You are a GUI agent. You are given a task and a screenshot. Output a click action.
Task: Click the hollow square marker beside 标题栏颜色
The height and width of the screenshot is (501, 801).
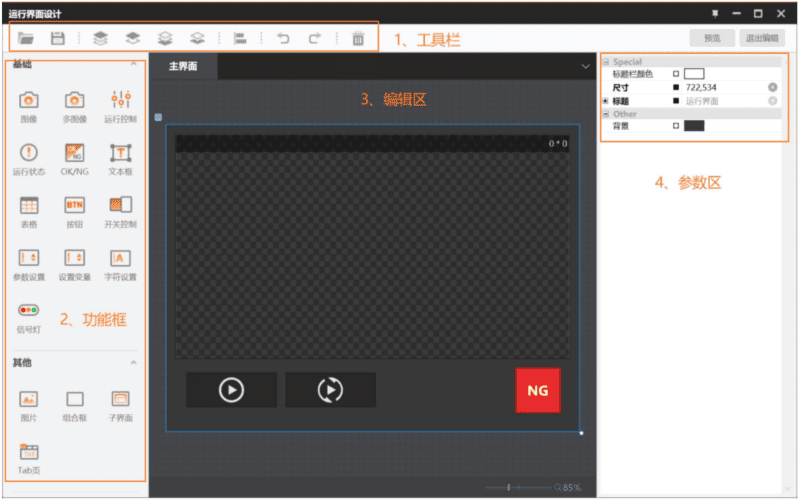pyautogui.click(x=676, y=74)
